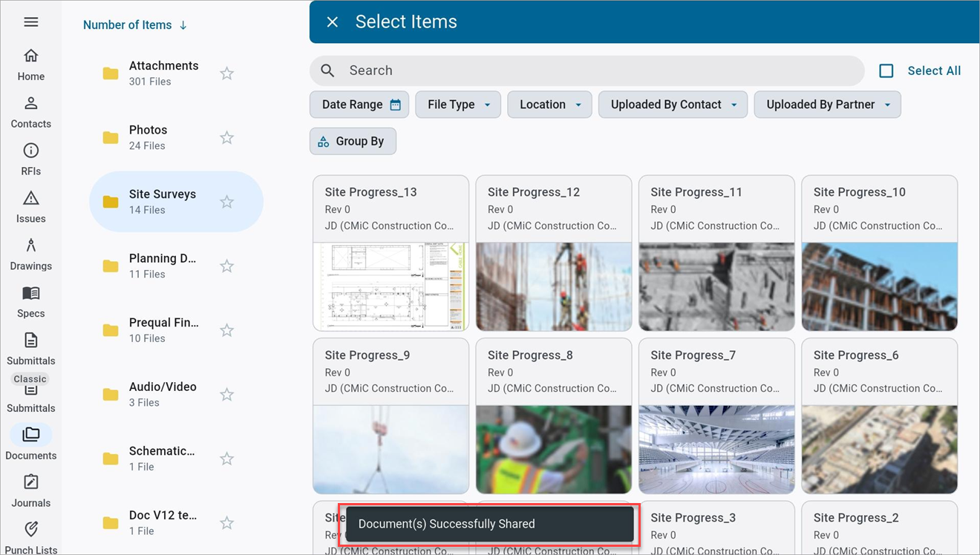The image size is (980, 555).
Task: Star the Planning D... folder
Action: pyautogui.click(x=227, y=266)
